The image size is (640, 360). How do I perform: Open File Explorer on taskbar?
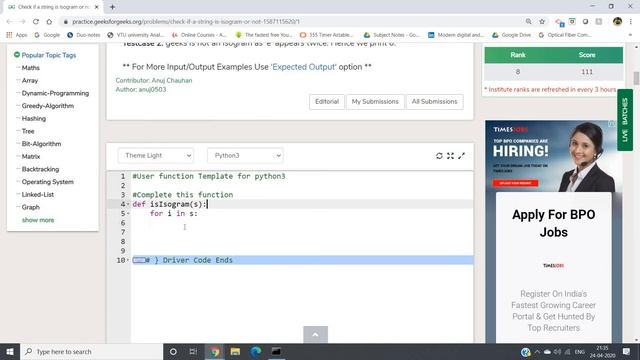tap(235, 351)
